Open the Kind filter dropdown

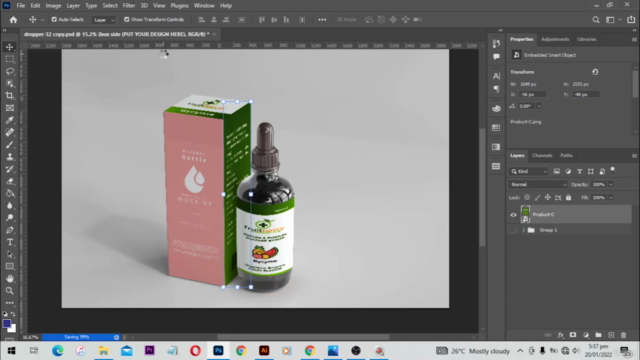coord(529,171)
